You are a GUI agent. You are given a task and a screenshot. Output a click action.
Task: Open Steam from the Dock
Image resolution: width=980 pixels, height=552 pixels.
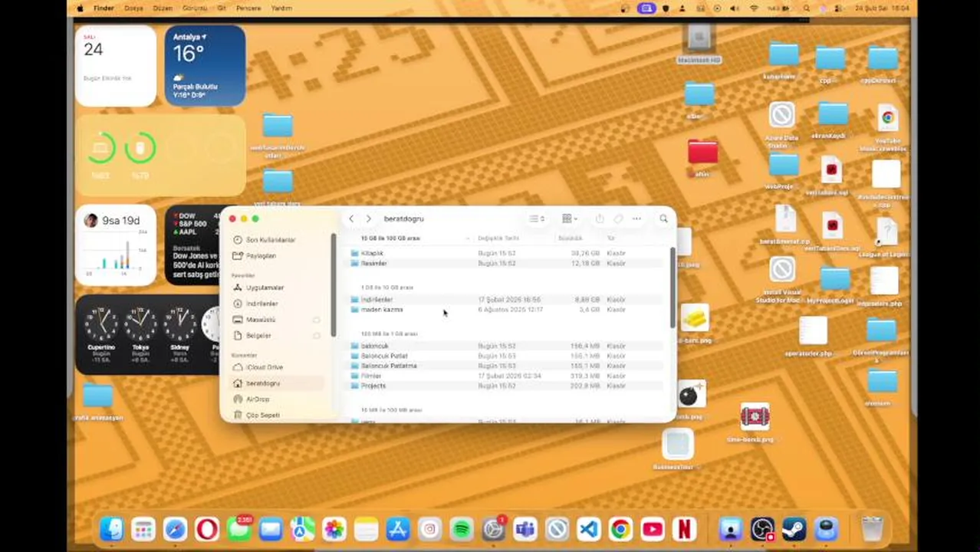pos(794,529)
